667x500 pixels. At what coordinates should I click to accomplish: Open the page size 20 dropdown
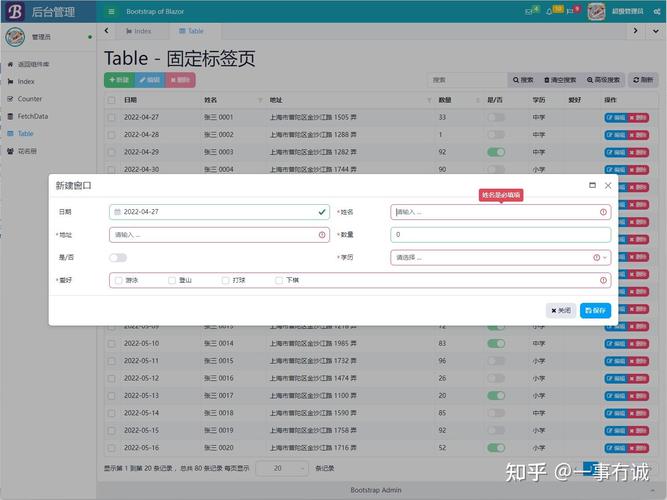(x=281, y=468)
